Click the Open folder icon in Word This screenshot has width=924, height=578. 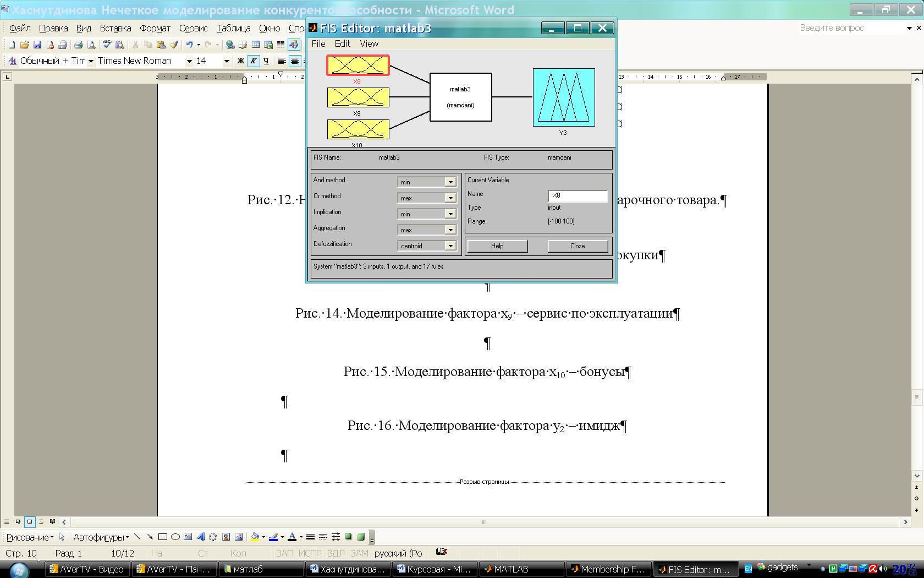pyautogui.click(x=24, y=45)
